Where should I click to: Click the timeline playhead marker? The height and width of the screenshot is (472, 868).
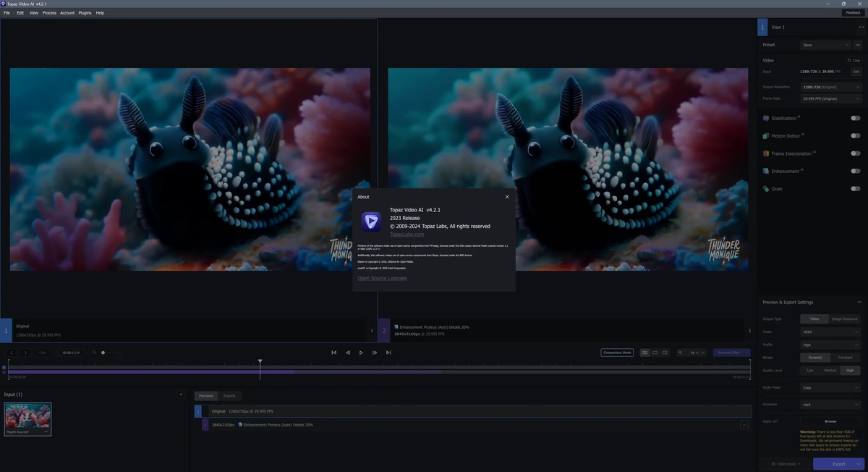[x=260, y=361]
